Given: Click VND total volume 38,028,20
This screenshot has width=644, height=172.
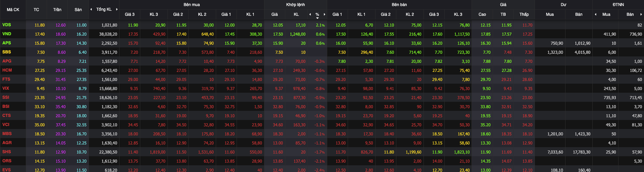Looking at the screenshot, I should (108, 34).
